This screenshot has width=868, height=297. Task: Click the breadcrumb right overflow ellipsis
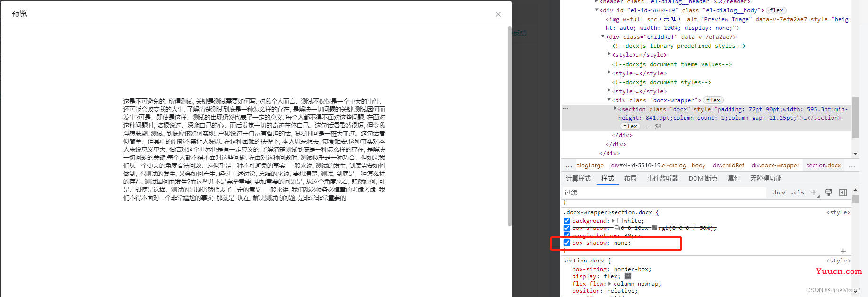(x=852, y=166)
